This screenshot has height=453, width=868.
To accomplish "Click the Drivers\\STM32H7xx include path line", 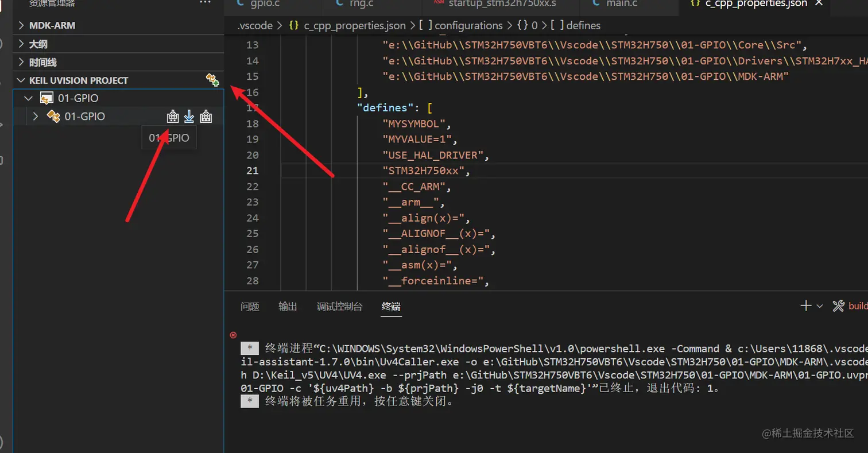I will coord(625,61).
